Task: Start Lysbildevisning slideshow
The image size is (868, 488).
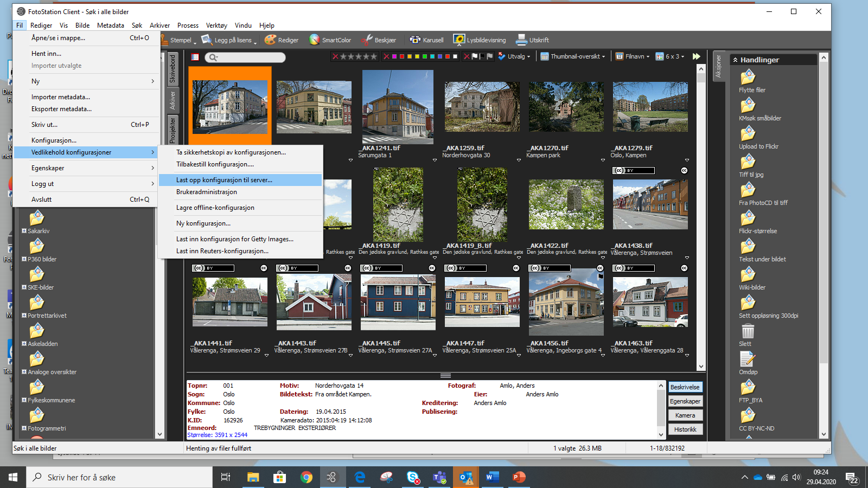Action: pyautogui.click(x=480, y=40)
